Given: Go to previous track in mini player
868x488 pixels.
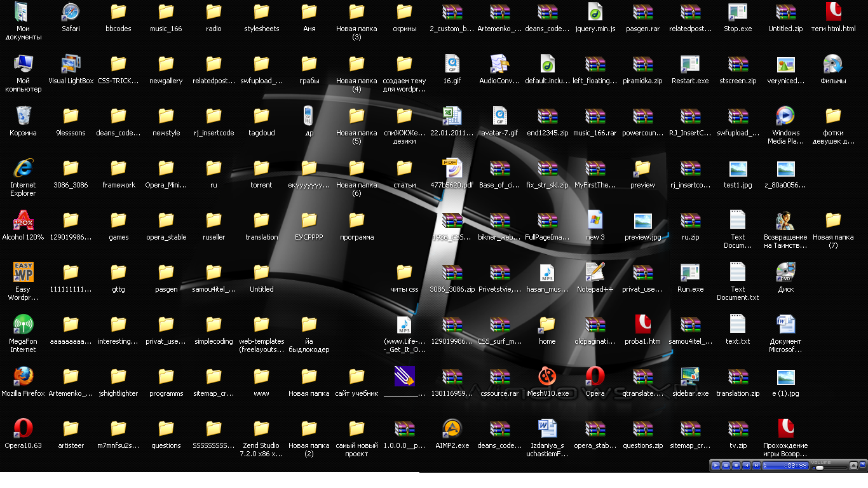Looking at the screenshot, I should pos(746,466).
